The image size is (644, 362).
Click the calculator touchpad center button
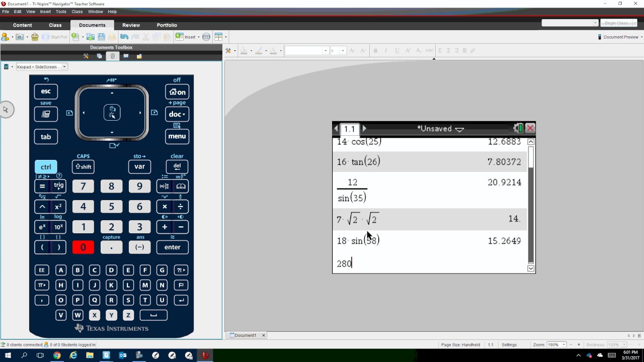(x=112, y=113)
